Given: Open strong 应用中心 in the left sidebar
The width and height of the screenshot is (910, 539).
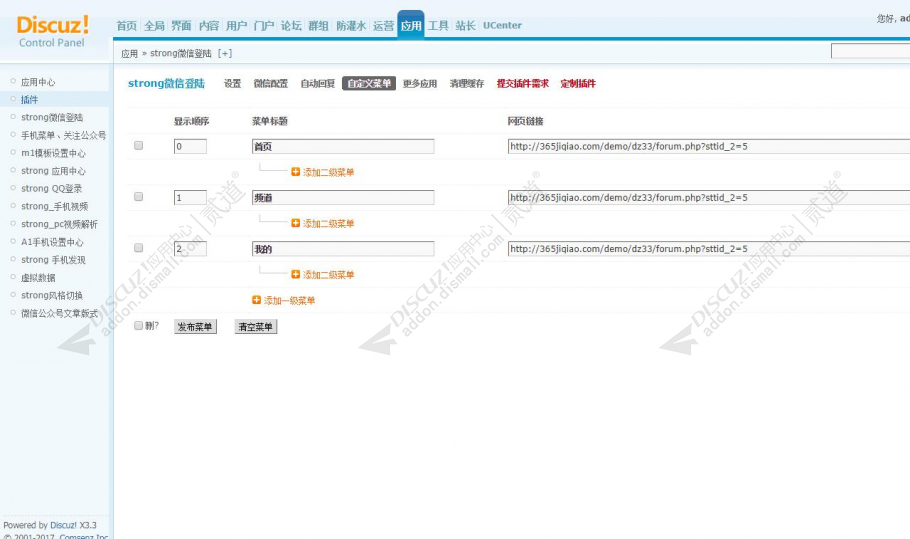Looking at the screenshot, I should point(53,171).
